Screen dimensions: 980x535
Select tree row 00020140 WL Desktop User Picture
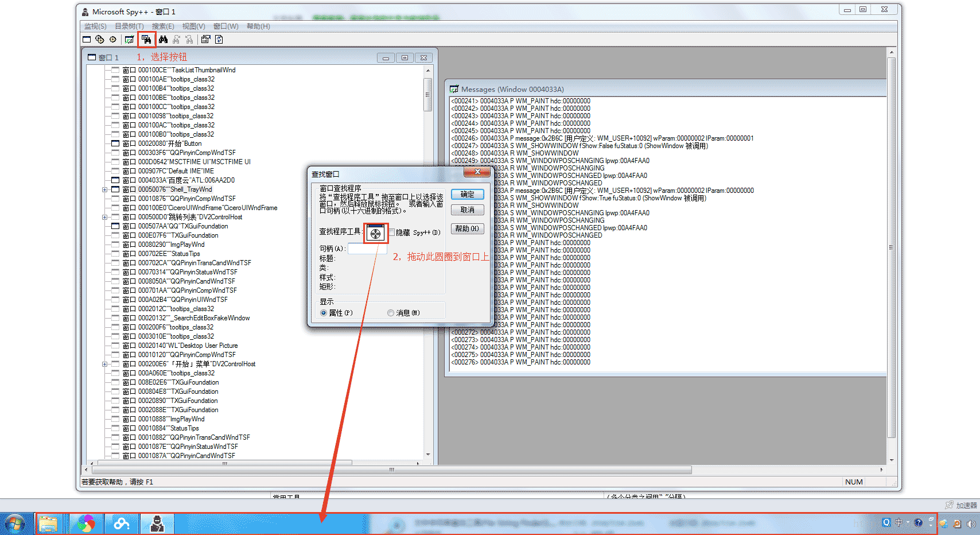pyautogui.click(x=180, y=346)
